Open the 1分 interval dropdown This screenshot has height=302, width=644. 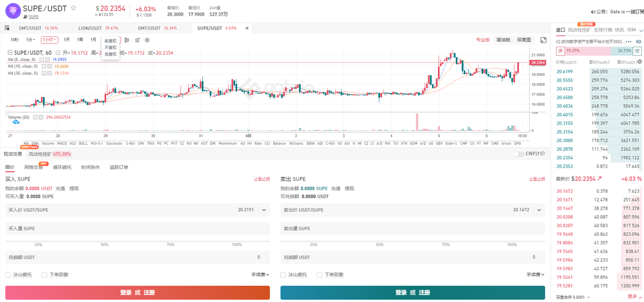[31, 40]
